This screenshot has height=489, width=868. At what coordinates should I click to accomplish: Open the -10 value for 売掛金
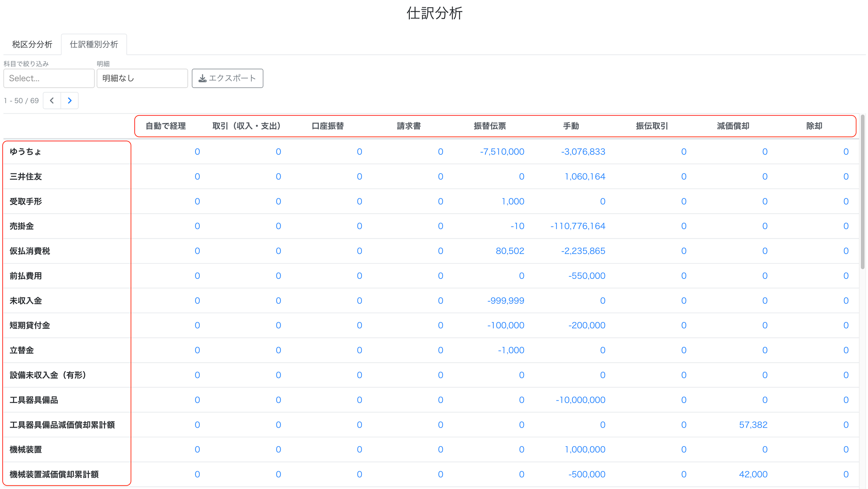[517, 226]
